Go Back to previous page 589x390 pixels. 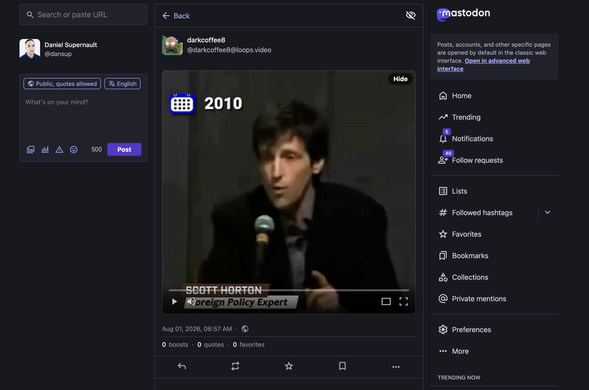pos(176,16)
